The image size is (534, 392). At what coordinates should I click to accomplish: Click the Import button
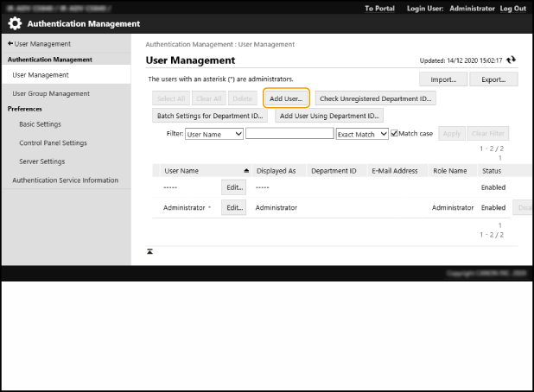point(443,79)
